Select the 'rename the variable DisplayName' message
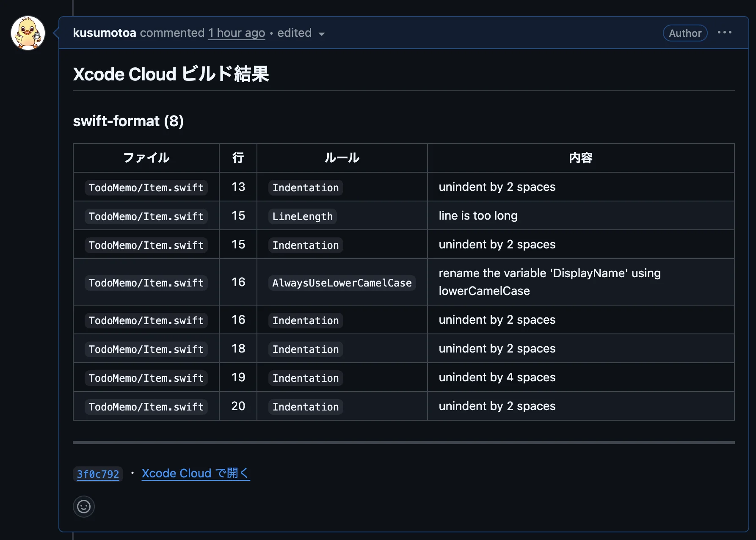The height and width of the screenshot is (540, 756). [549, 282]
